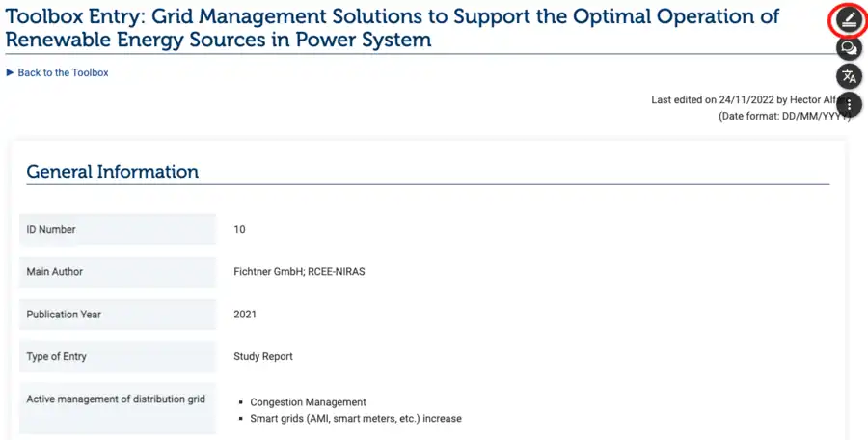Screen dimensions: 868x440
Task: Click the arrow before Back to the Toolbox
Action: click(x=11, y=73)
